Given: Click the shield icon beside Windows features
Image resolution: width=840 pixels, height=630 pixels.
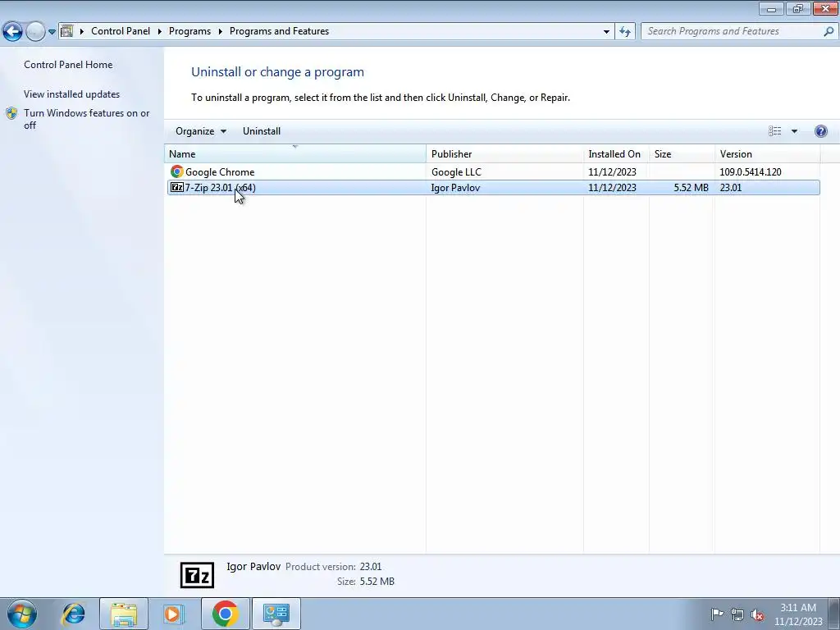Looking at the screenshot, I should pyautogui.click(x=11, y=113).
